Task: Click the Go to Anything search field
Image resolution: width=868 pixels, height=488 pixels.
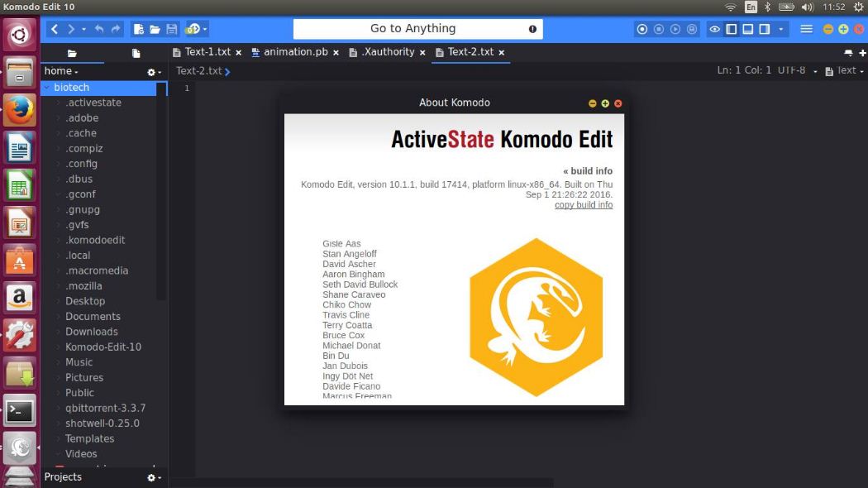Action: click(418, 29)
